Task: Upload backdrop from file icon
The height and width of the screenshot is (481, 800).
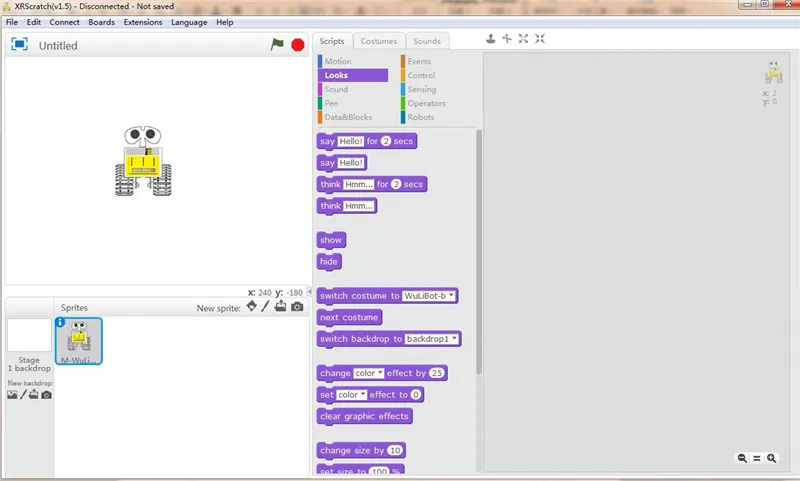Action: pos(34,394)
